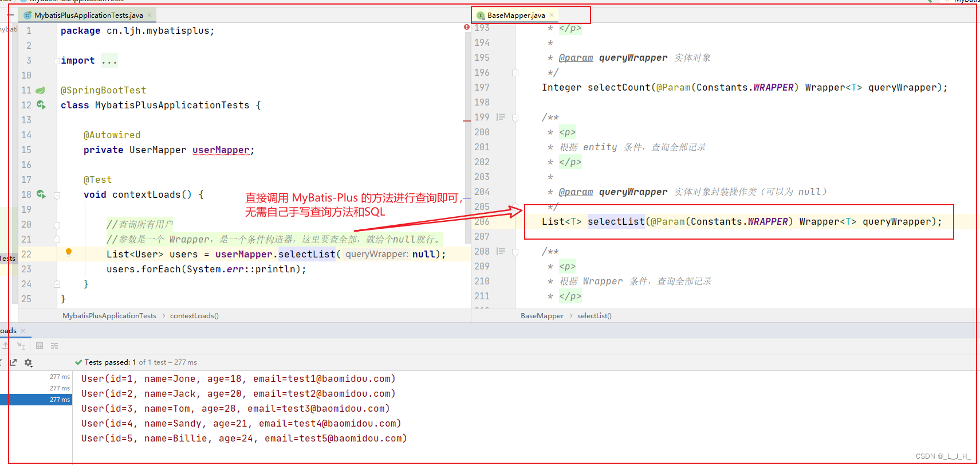The height and width of the screenshot is (465, 980).
Task: Run the MybatisPlusApplicationTests class from the line 12 gutter icon
Action: 41,105
